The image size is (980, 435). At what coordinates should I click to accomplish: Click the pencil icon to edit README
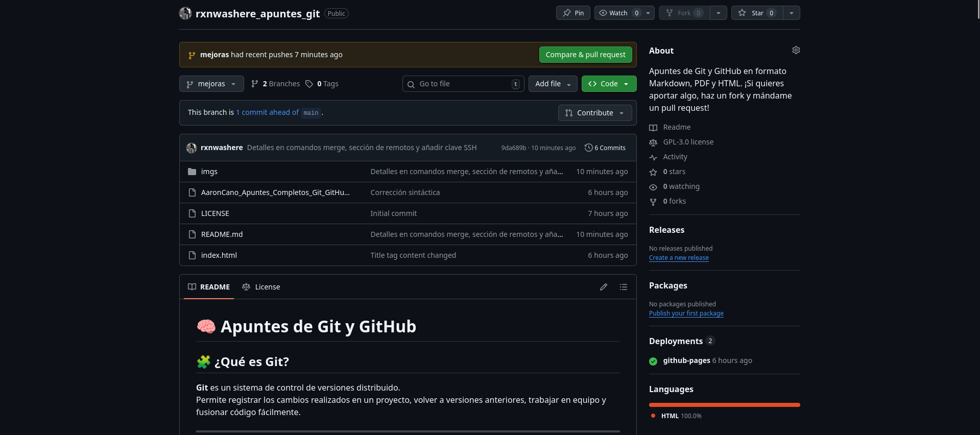(x=604, y=287)
